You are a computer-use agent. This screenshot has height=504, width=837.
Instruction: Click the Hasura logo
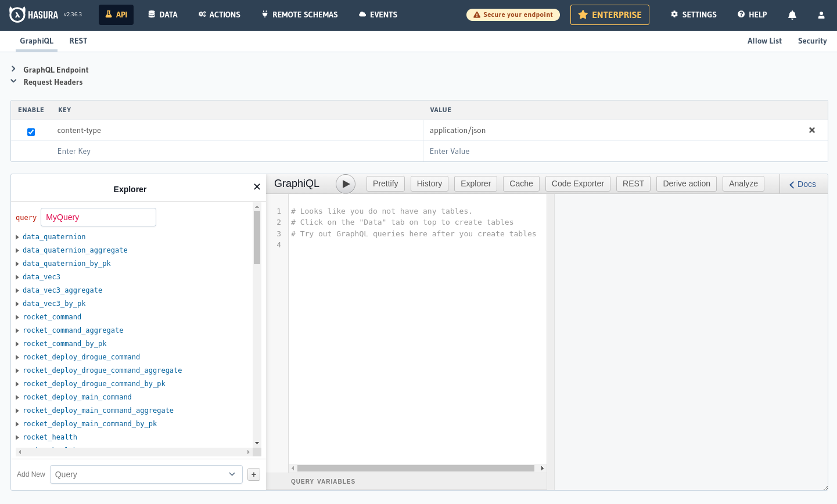(34, 15)
